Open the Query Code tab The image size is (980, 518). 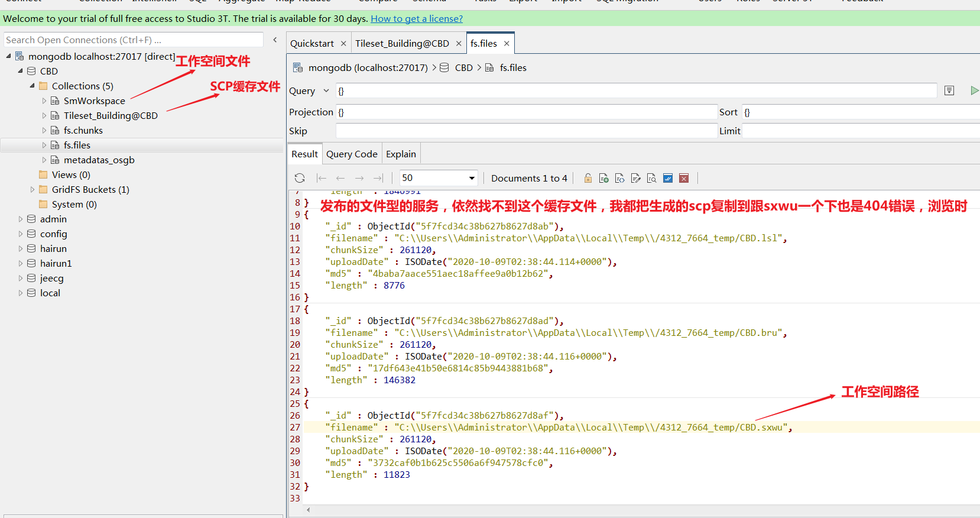tap(352, 154)
